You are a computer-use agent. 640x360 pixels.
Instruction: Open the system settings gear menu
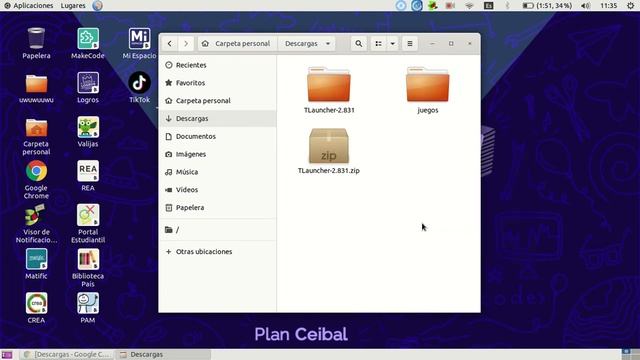(x=631, y=5)
